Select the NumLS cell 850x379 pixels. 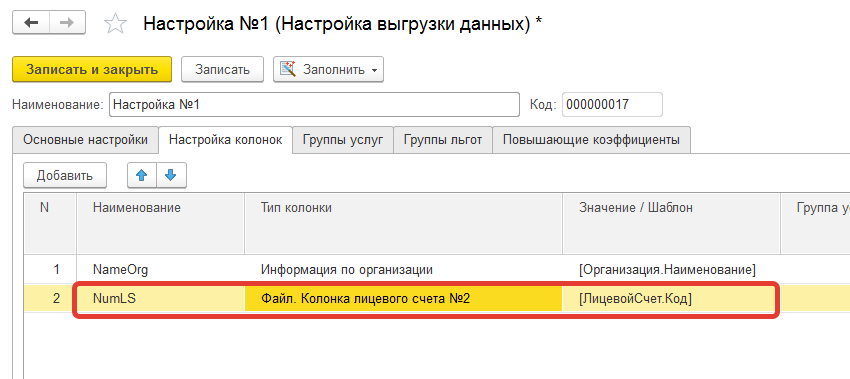pyautogui.click(x=160, y=298)
